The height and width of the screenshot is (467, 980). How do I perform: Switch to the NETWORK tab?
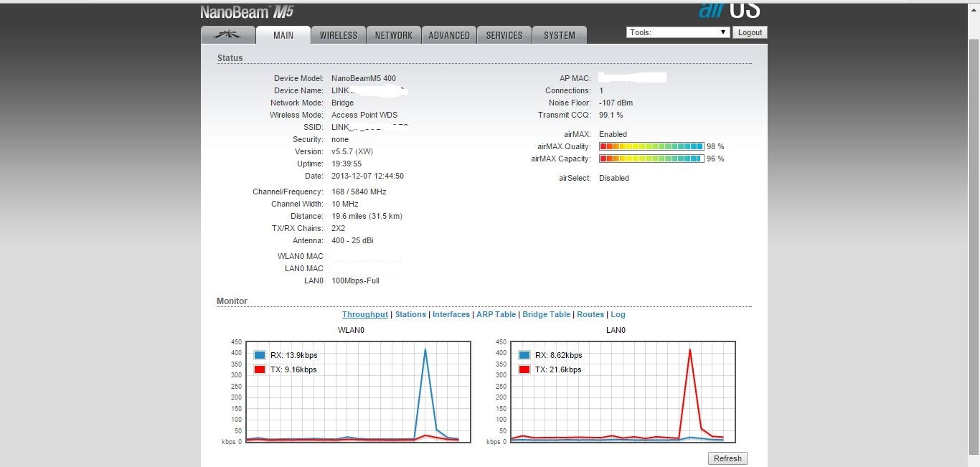393,35
